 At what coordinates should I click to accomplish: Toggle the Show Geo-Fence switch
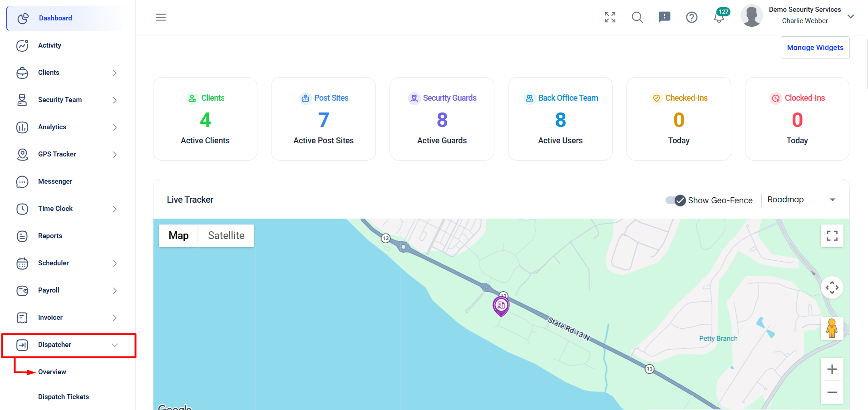point(676,200)
